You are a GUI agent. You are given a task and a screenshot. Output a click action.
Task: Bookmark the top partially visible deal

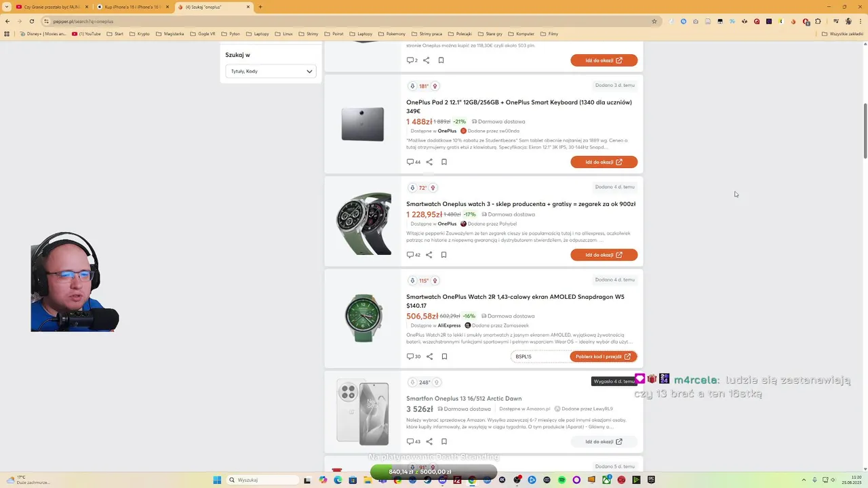[x=441, y=60]
